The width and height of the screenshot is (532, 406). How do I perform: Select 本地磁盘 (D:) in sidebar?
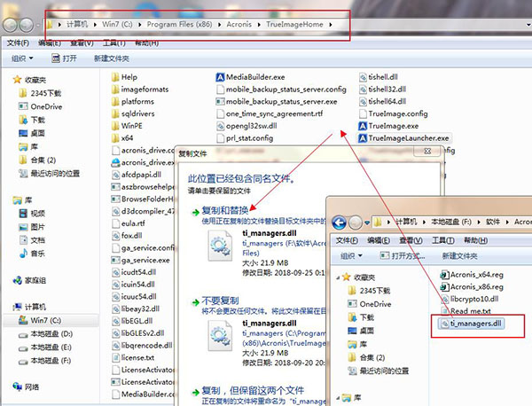[46, 334]
